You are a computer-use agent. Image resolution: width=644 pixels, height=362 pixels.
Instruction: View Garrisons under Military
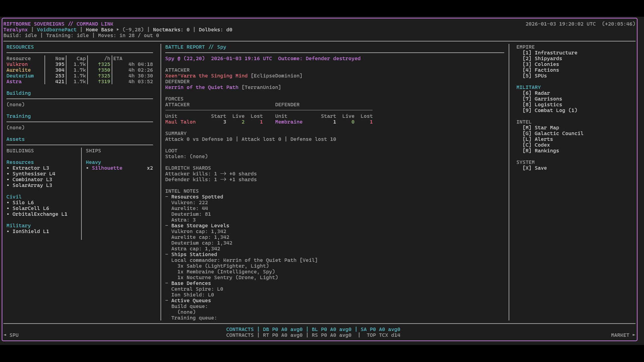tap(548, 99)
